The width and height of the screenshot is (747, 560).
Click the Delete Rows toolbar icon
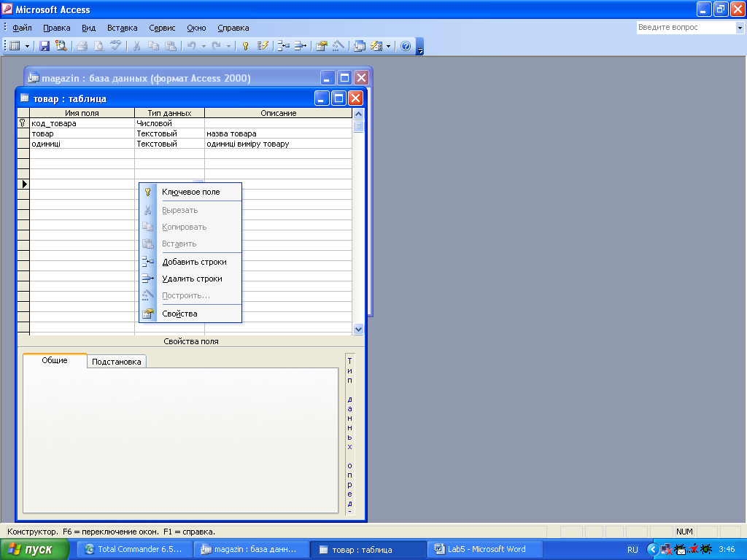pyautogui.click(x=300, y=46)
